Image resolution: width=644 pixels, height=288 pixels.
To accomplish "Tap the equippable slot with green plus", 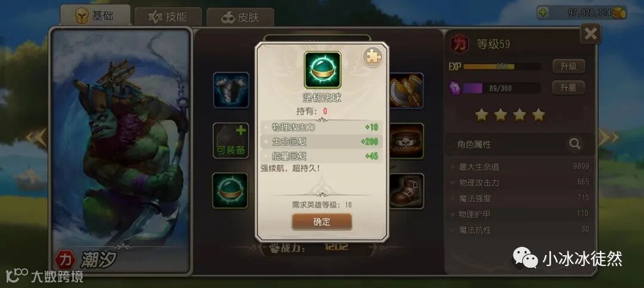I will (231, 140).
